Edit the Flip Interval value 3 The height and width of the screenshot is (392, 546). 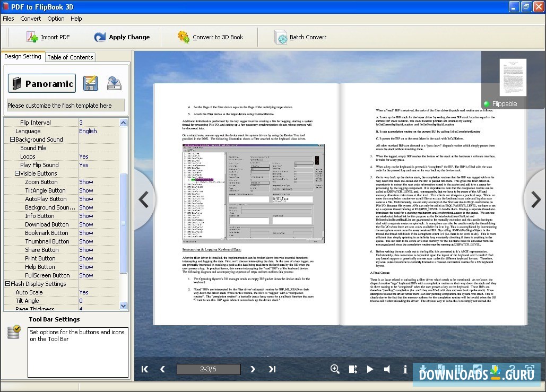coord(99,123)
